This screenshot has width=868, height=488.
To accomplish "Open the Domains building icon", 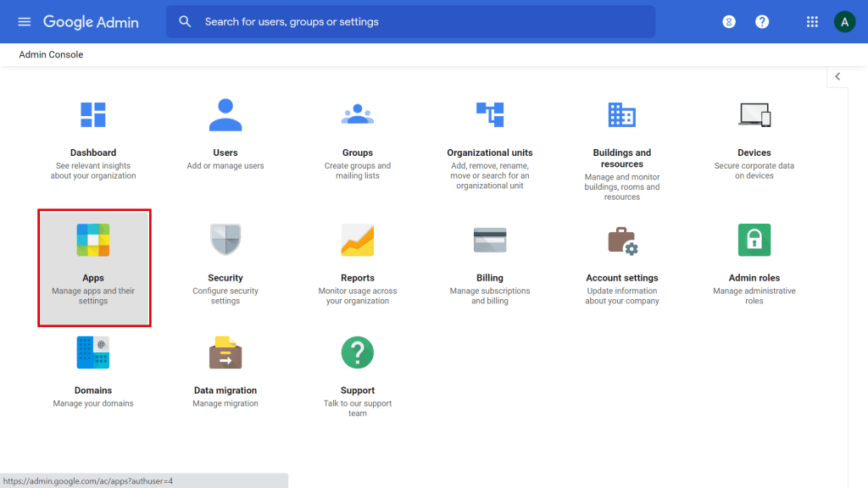I will click(93, 352).
